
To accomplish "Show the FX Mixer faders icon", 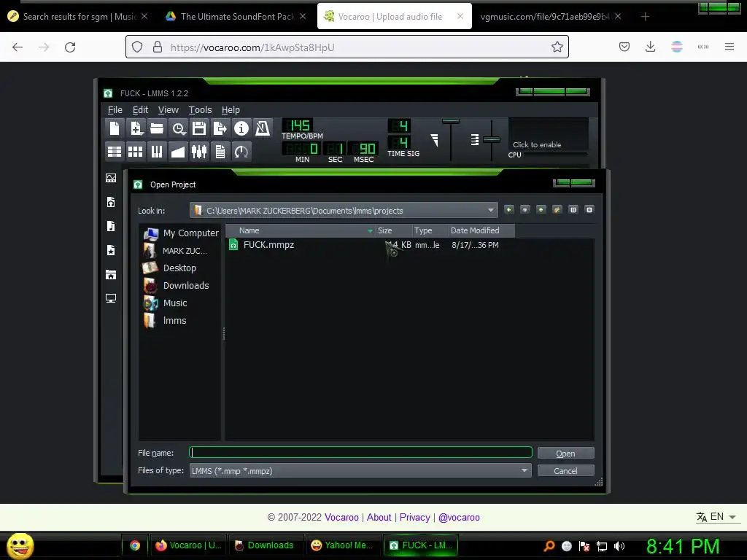I will click(199, 152).
